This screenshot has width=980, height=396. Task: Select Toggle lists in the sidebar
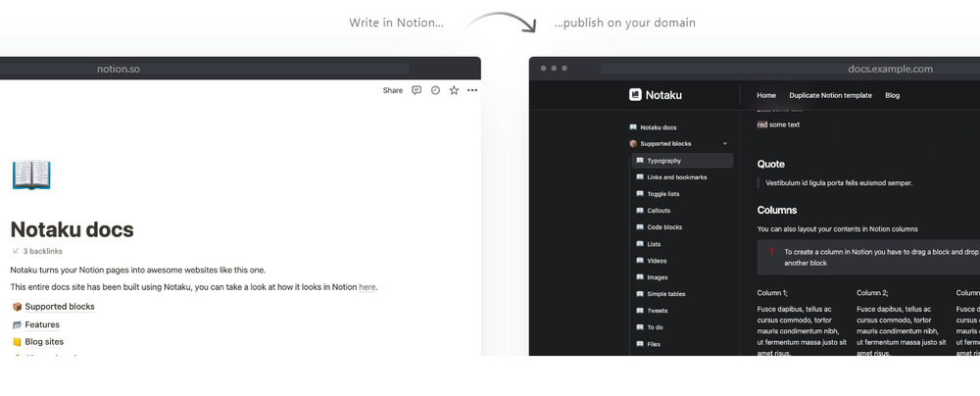pos(663,194)
